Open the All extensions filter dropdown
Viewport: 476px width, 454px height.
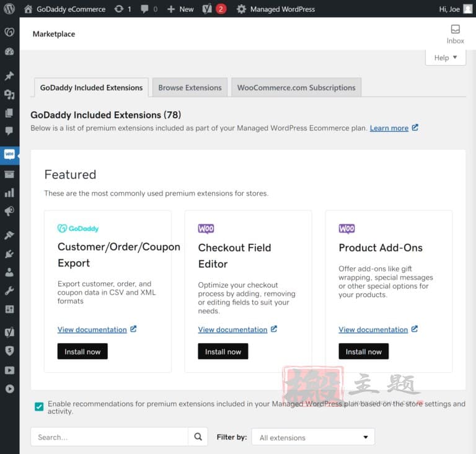(x=313, y=437)
